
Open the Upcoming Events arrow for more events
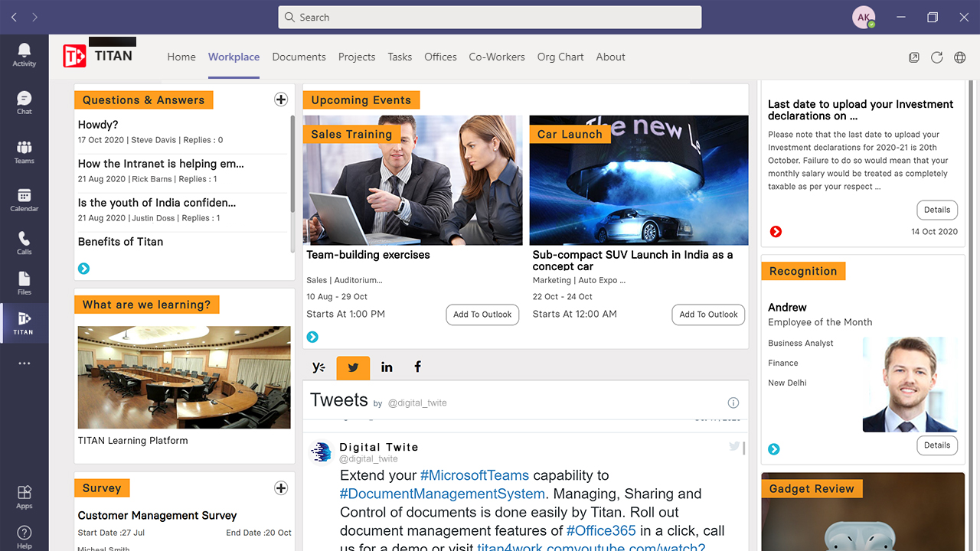312,337
